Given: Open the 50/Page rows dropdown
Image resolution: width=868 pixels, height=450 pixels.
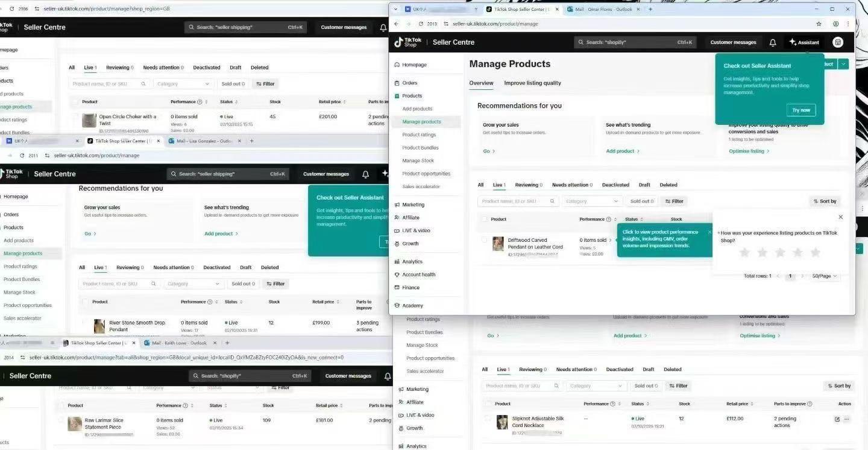Looking at the screenshot, I should (825, 276).
